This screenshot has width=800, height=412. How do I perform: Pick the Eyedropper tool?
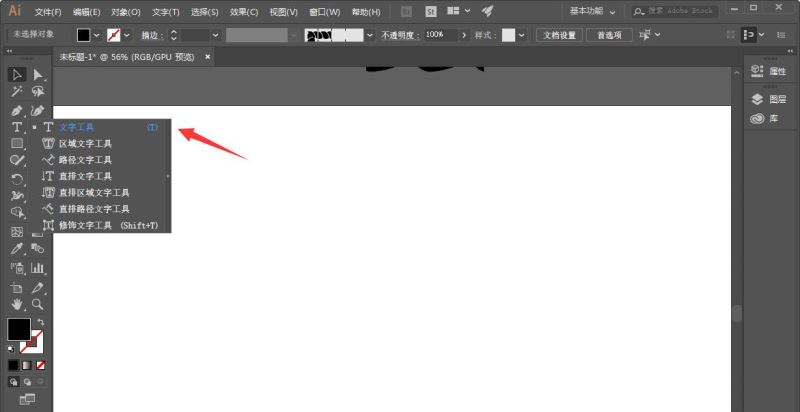tap(17, 248)
